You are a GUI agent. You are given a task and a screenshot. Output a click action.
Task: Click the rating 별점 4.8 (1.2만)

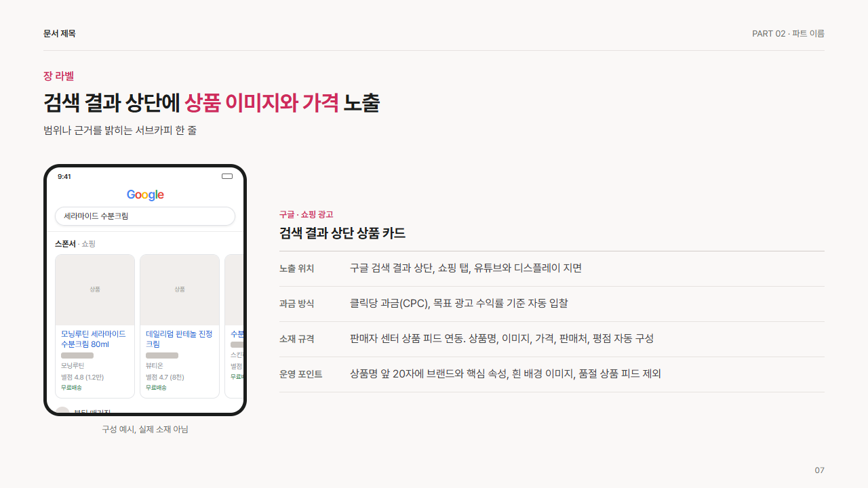click(82, 378)
